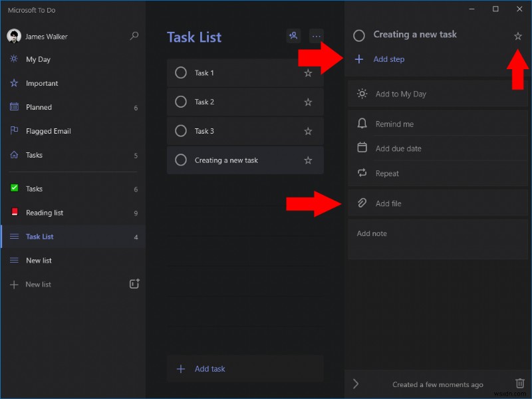Delete the task using the trash icon
Screen dimensions: 532x399
click(x=520, y=384)
